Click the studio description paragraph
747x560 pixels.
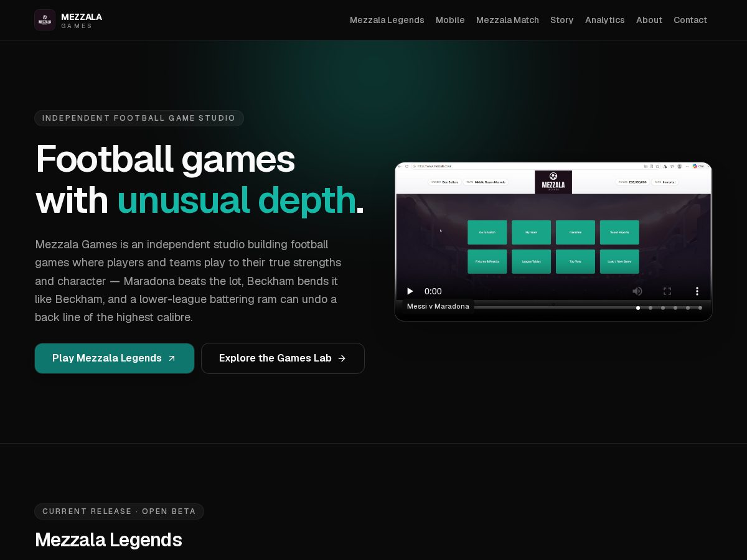tap(188, 281)
